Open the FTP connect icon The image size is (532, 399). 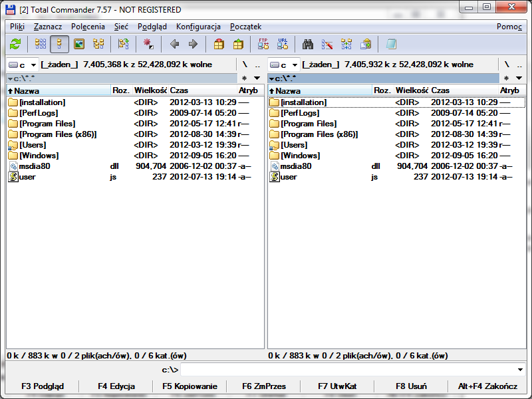(x=263, y=44)
